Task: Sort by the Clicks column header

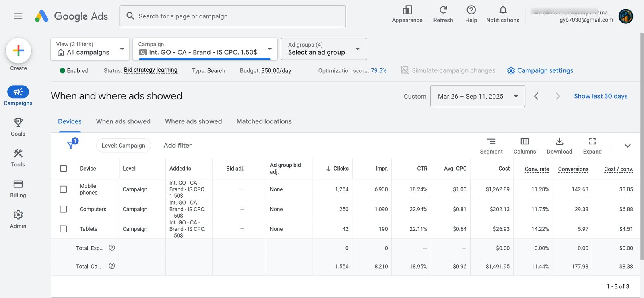Action: pyautogui.click(x=337, y=169)
